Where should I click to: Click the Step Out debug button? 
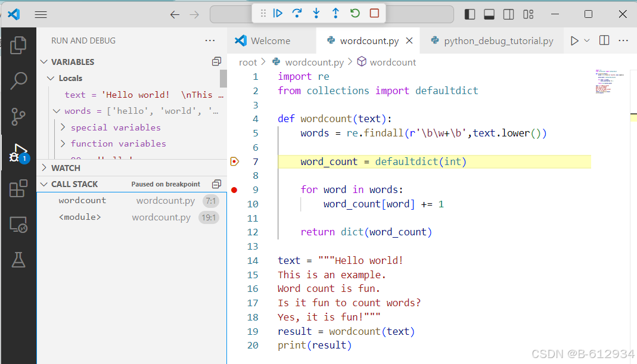pos(335,14)
